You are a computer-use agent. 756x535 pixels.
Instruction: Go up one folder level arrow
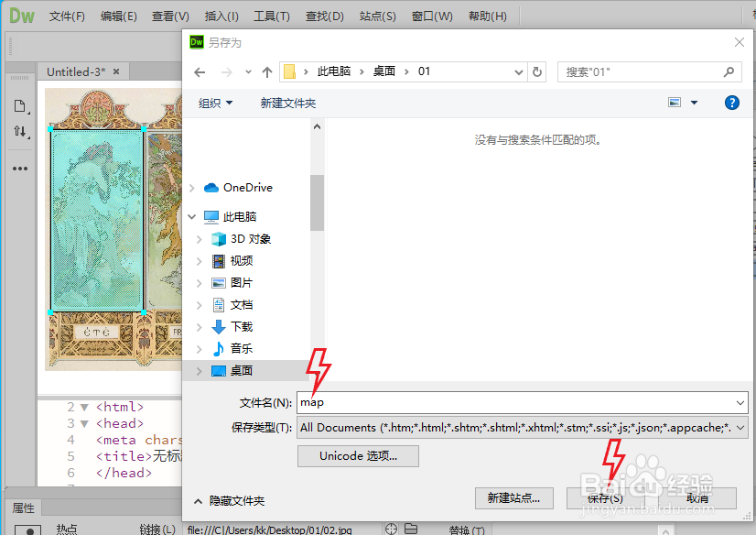pyautogui.click(x=267, y=72)
